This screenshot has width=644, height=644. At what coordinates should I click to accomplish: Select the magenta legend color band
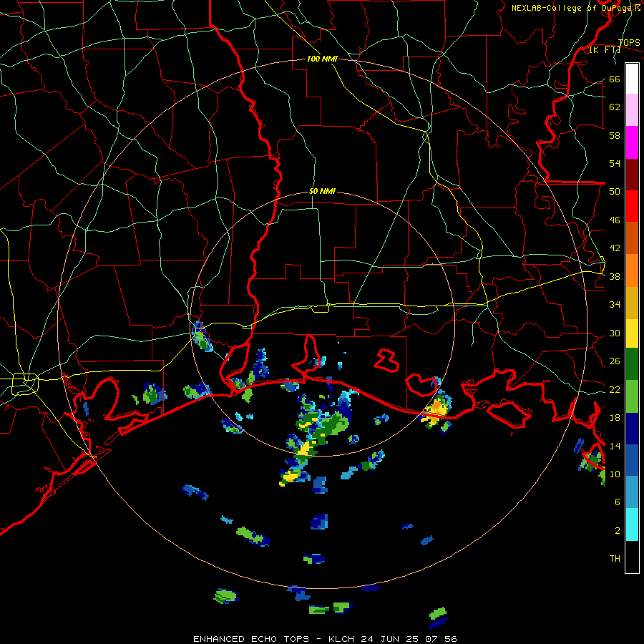(632, 142)
